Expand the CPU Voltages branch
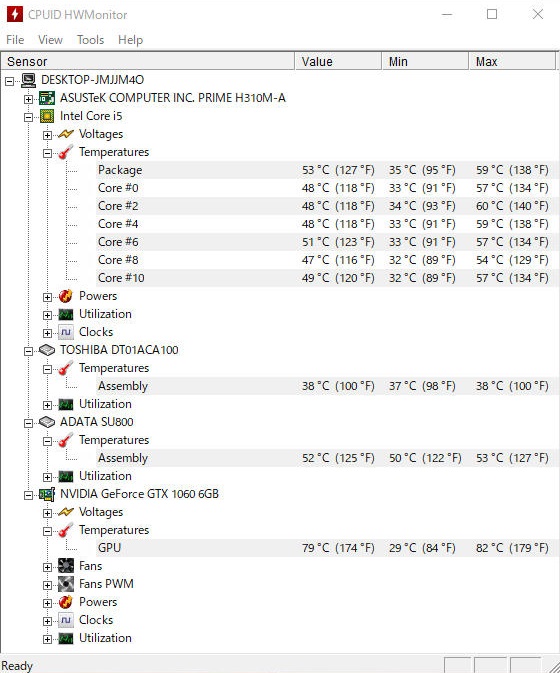This screenshot has height=673, width=560. pyautogui.click(x=47, y=135)
